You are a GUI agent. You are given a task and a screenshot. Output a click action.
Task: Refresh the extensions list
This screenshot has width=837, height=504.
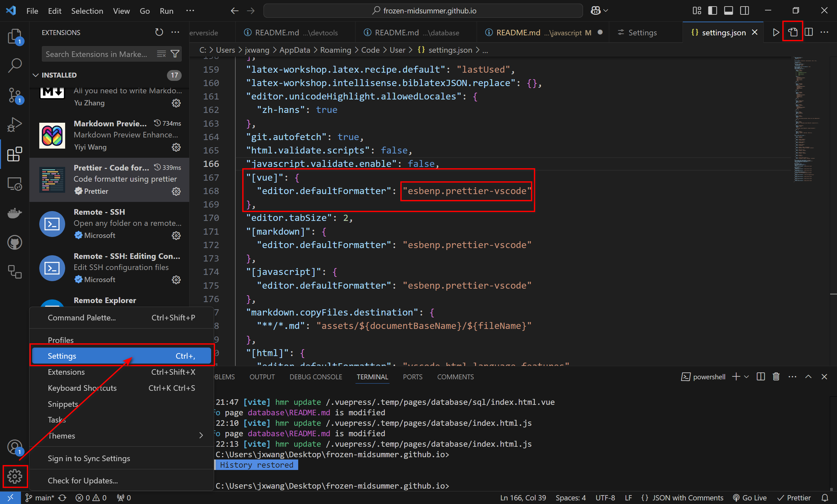coord(159,32)
